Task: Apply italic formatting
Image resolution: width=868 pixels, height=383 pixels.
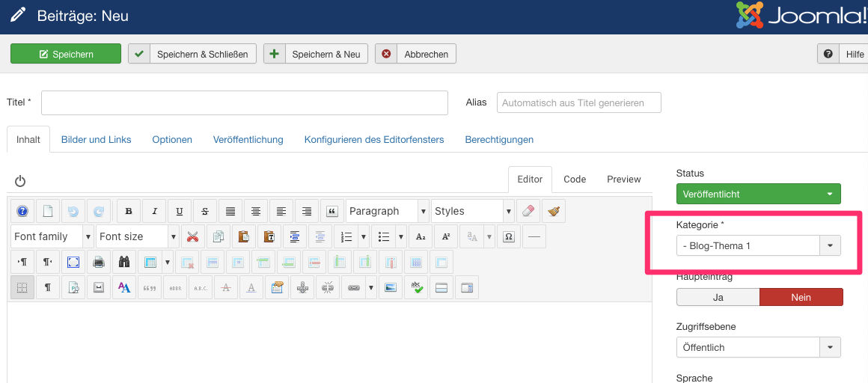Action: [x=154, y=211]
